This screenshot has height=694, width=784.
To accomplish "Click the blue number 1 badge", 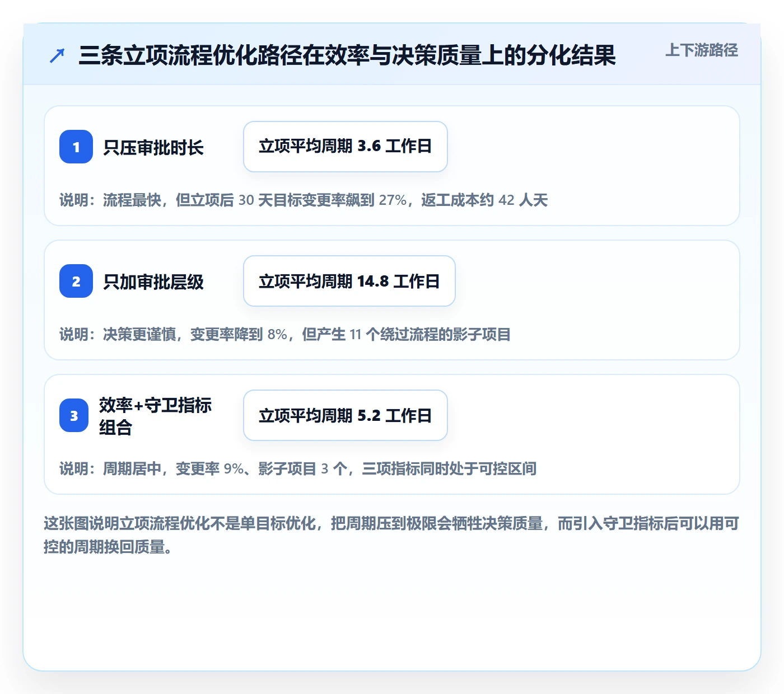I will pyautogui.click(x=76, y=147).
